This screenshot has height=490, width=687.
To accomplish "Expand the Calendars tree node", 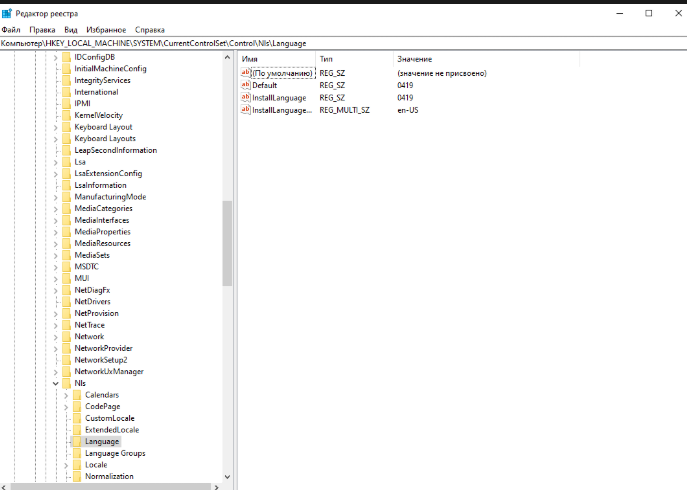I will point(66,395).
